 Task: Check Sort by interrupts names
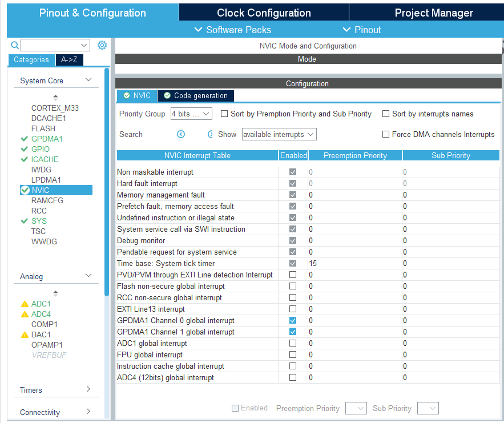pos(386,114)
